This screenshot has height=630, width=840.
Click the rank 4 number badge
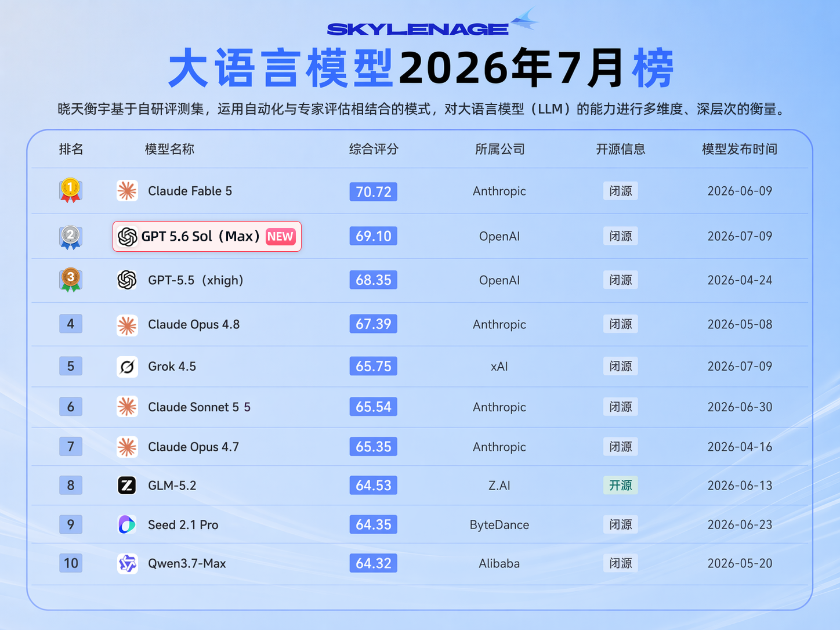pyautogui.click(x=71, y=324)
